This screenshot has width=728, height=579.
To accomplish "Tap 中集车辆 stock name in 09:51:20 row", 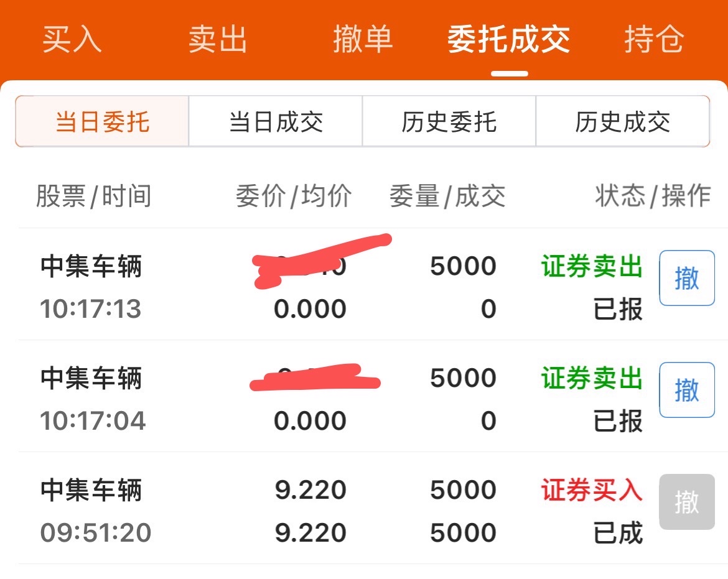I will tap(91, 490).
